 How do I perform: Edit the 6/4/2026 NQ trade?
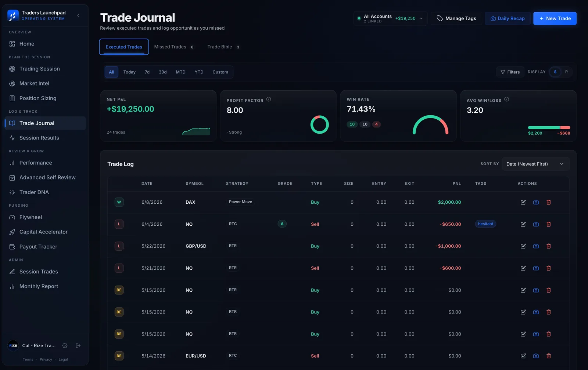click(523, 224)
